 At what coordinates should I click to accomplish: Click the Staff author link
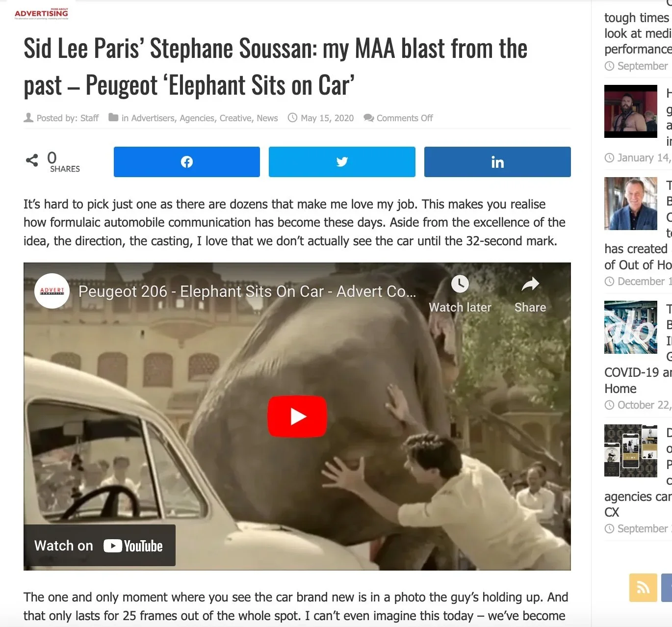tap(89, 118)
